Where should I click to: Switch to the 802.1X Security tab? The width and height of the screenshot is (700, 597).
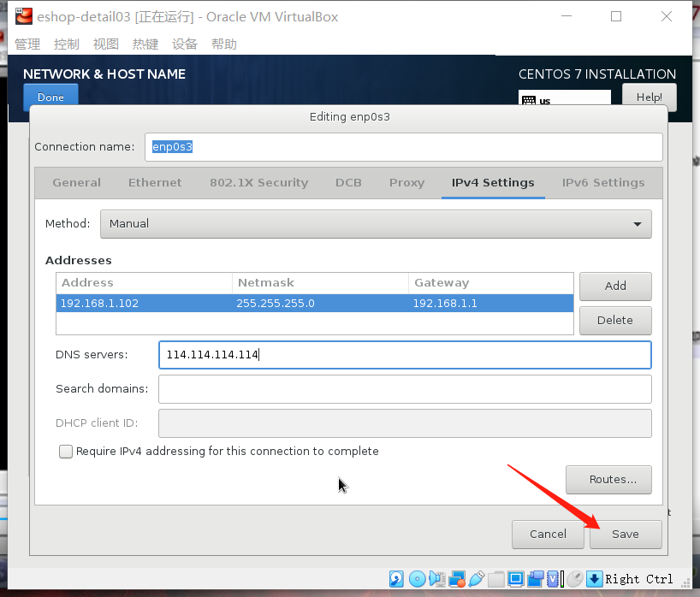[259, 183]
